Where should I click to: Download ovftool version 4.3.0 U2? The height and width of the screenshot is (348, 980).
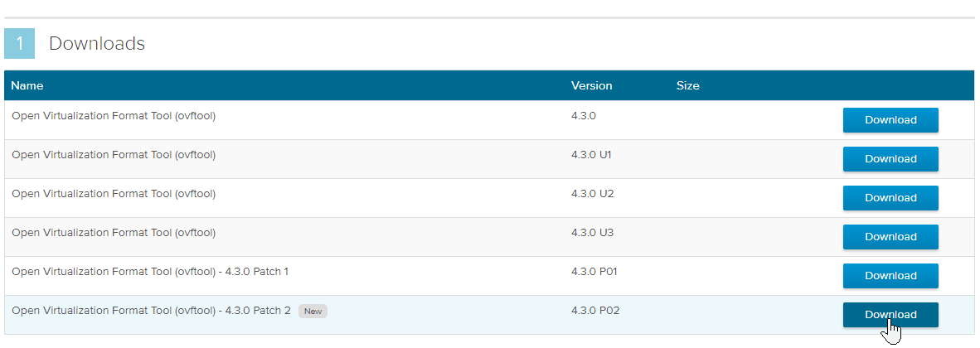coord(890,198)
